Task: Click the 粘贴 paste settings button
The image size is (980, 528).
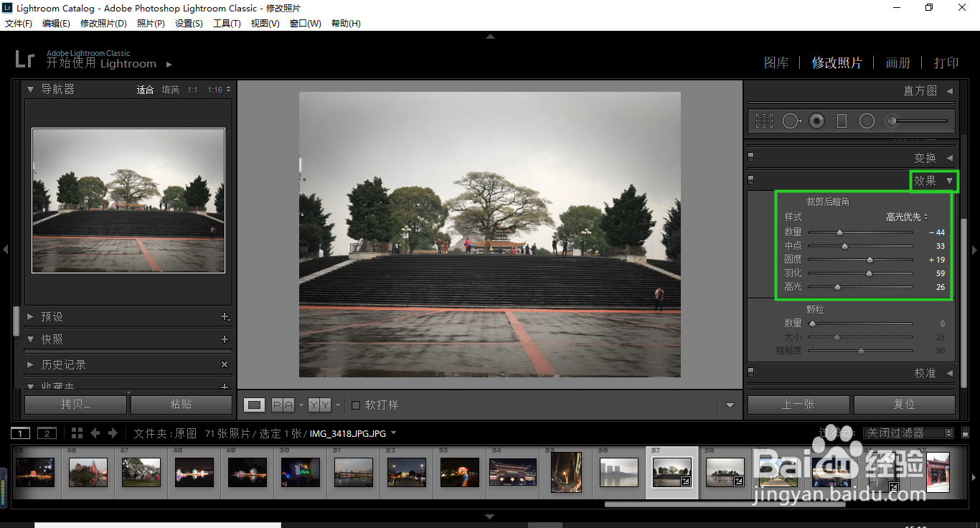Action: tap(181, 405)
